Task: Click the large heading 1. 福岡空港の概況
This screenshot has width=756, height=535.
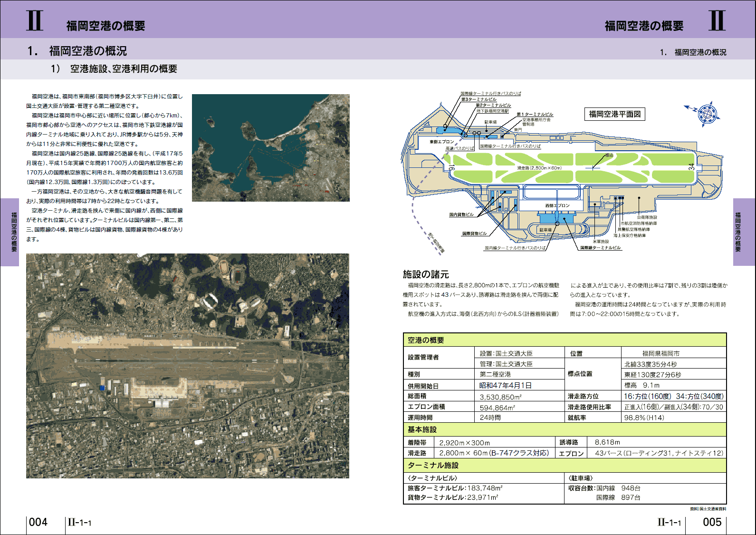Action: [77, 51]
